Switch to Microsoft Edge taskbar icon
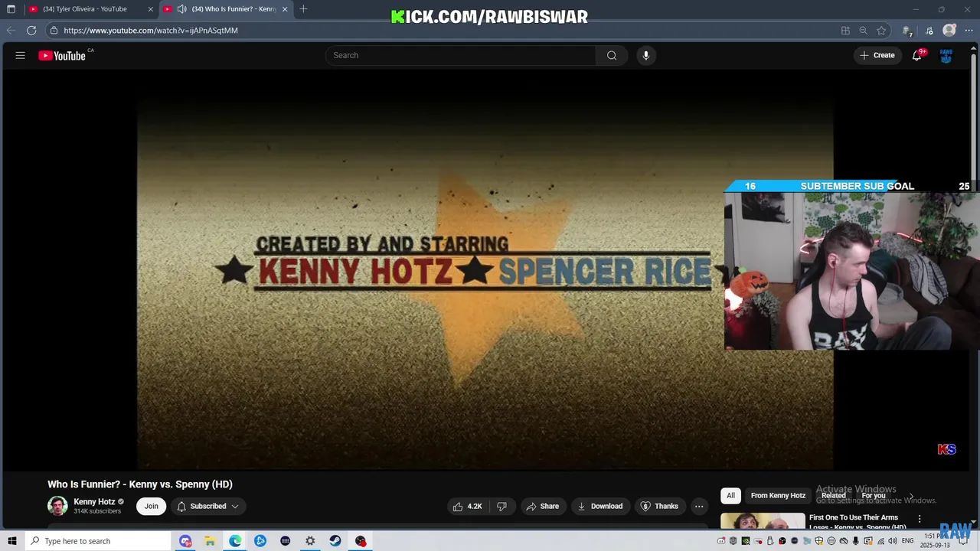Image resolution: width=980 pixels, height=551 pixels. pos(235,541)
